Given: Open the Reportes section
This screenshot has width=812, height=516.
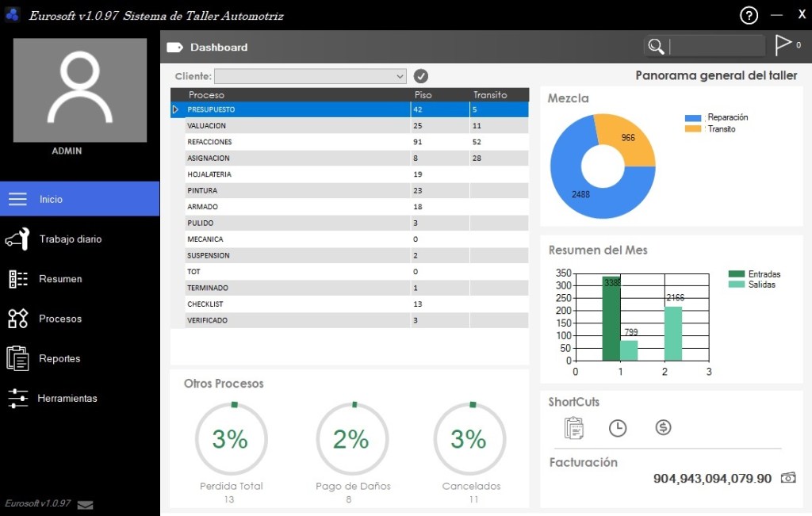Looking at the screenshot, I should (x=79, y=358).
